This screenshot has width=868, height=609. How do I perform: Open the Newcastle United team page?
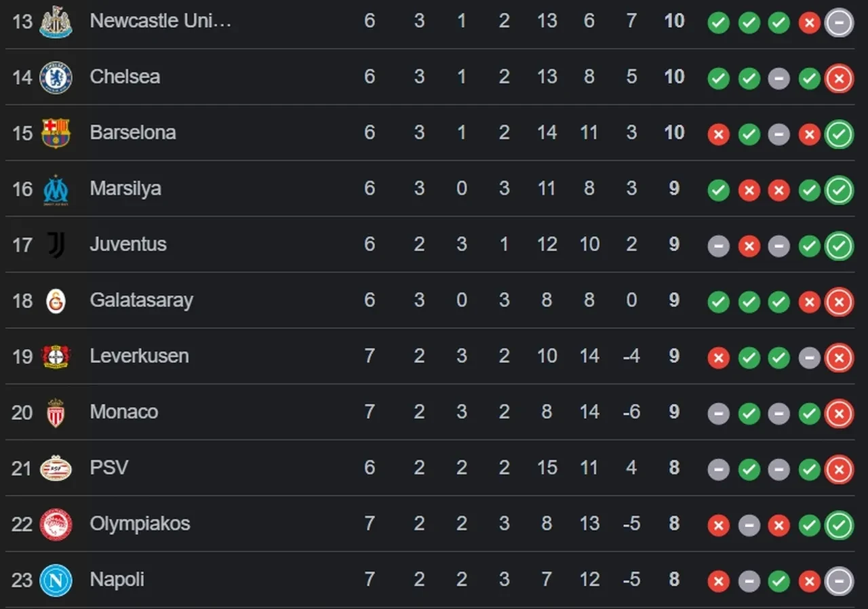pos(161,21)
